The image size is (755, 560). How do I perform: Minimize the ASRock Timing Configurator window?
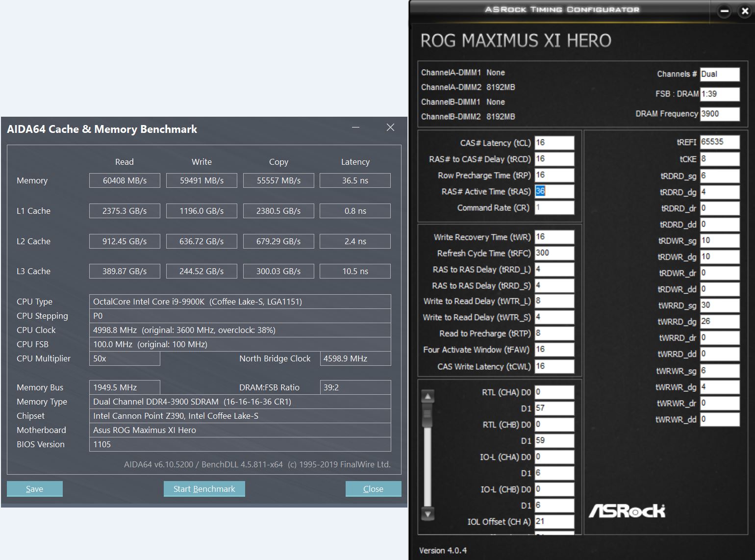tap(724, 11)
